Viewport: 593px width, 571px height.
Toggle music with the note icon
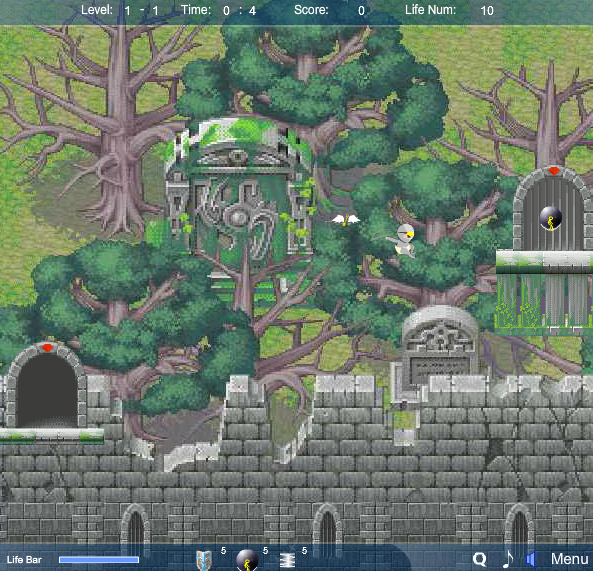coord(508,559)
